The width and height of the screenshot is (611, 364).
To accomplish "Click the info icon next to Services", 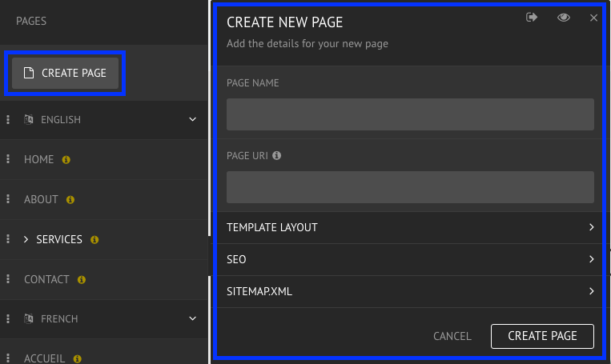I will coord(94,240).
